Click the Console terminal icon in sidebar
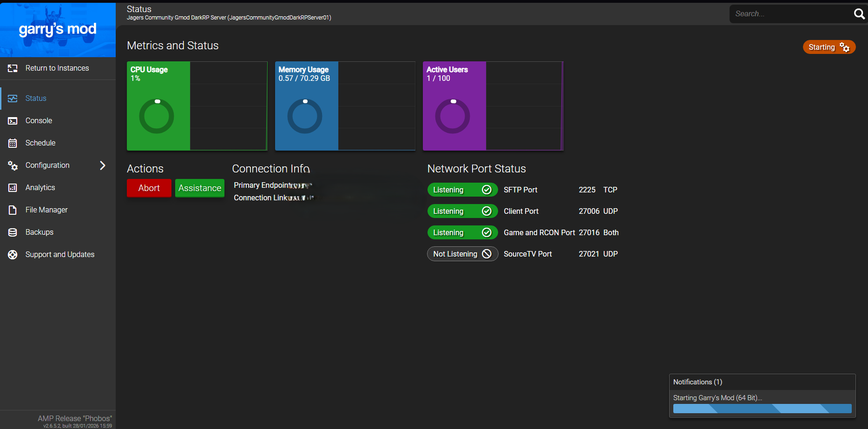Viewport: 868px width, 429px height. (13, 121)
